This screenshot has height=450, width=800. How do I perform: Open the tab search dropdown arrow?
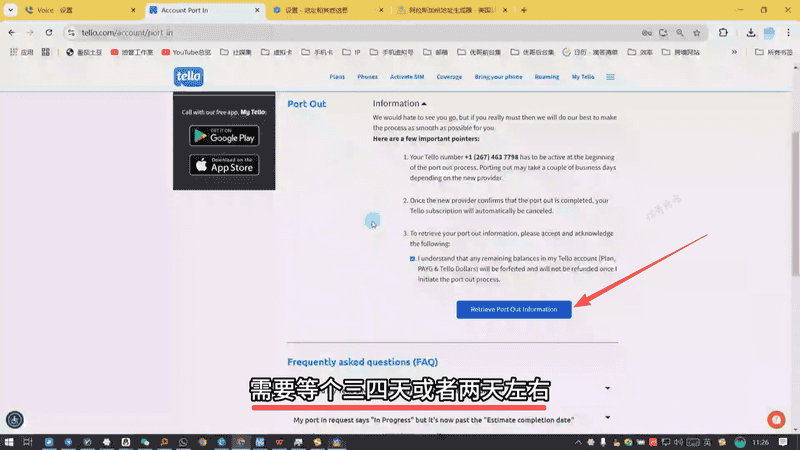(x=10, y=10)
